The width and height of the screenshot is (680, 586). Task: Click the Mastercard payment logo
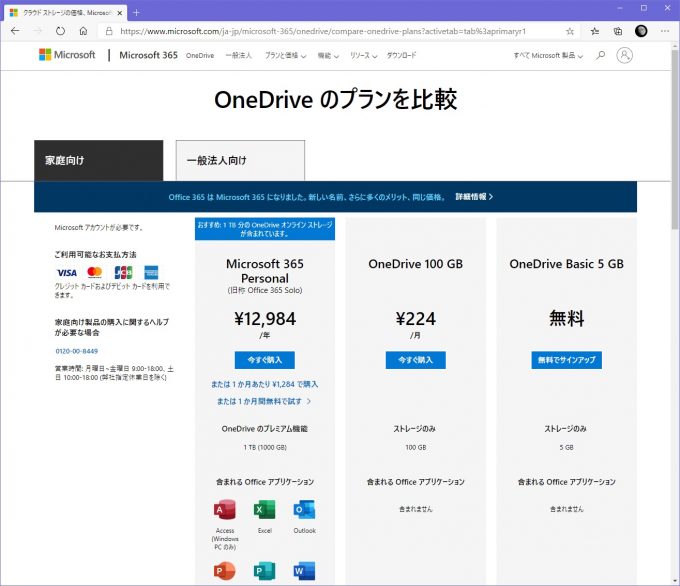click(x=95, y=272)
